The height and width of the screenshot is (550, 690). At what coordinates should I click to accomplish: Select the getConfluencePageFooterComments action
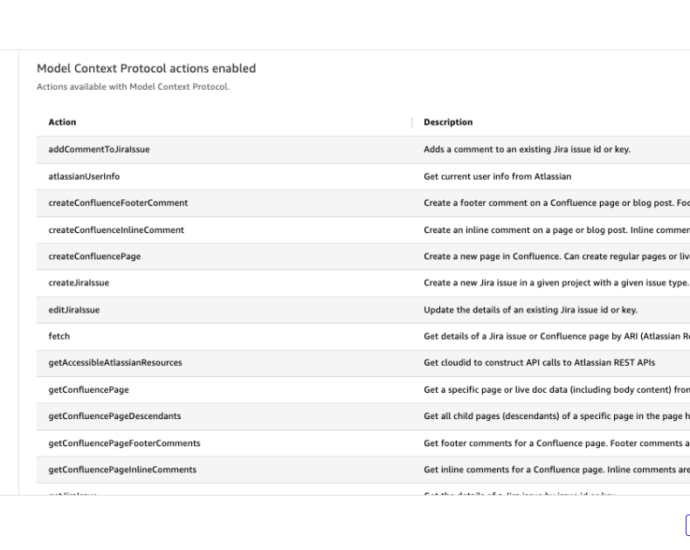pyautogui.click(x=124, y=443)
